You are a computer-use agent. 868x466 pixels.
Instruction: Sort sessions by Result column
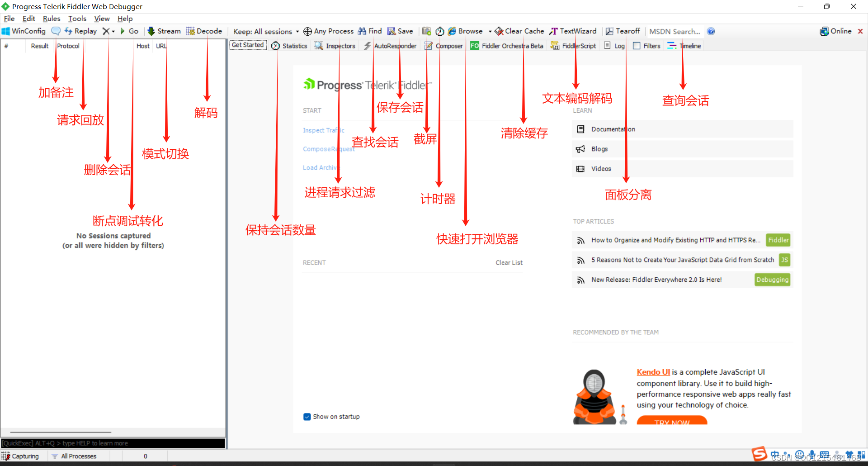pos(40,46)
